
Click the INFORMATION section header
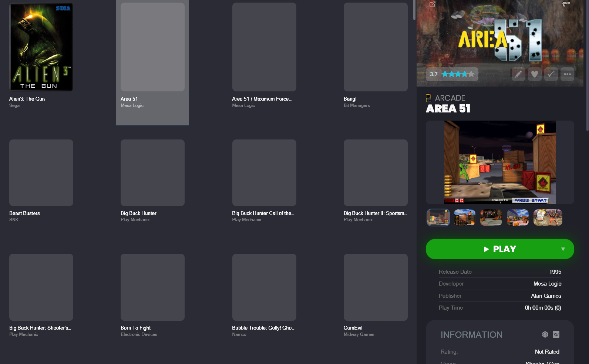[x=471, y=335]
